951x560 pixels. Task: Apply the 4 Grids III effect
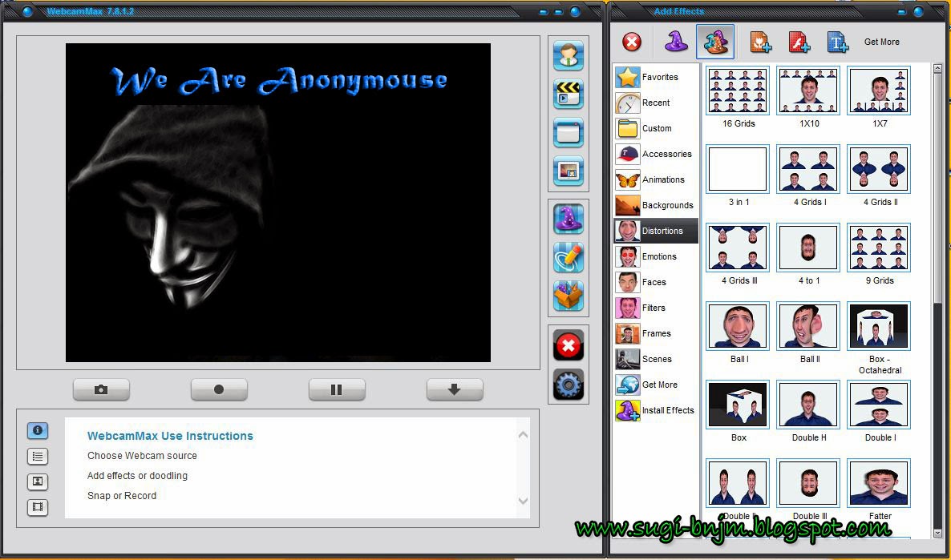click(739, 248)
